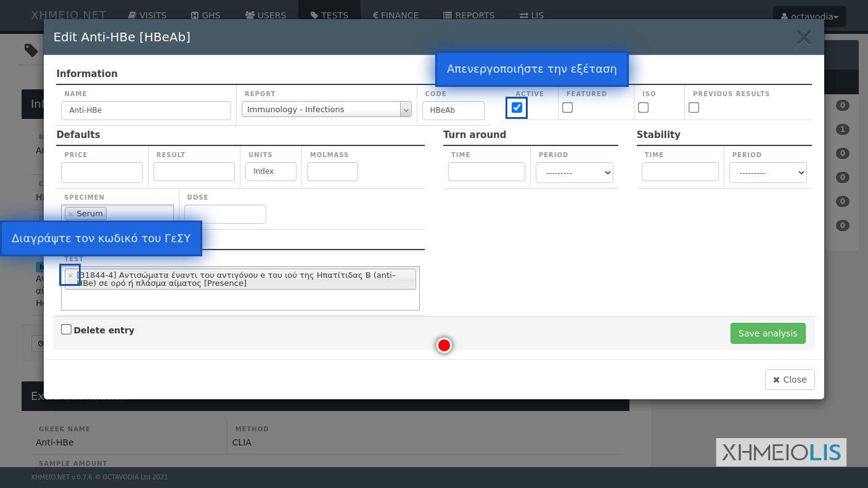
Task: Open the GHS navigation tab
Action: coord(205,15)
